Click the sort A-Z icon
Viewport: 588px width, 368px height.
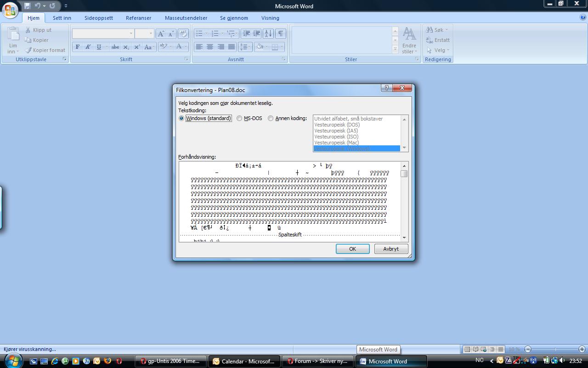tap(268, 34)
